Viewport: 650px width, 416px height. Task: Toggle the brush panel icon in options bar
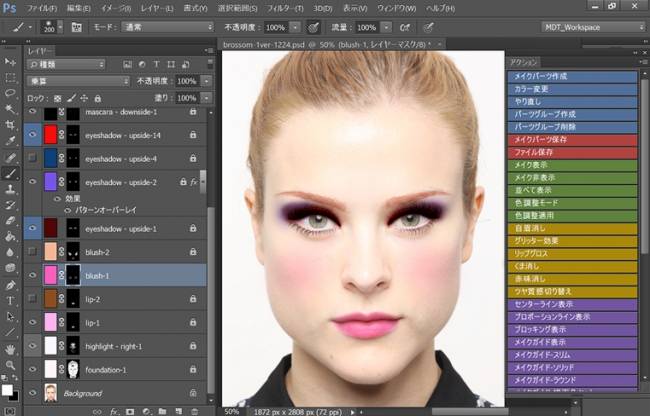click(x=76, y=27)
